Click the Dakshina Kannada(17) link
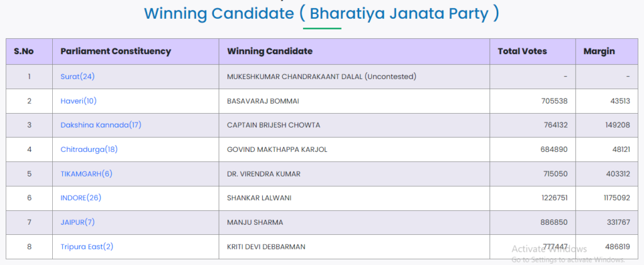644x265 pixels. pos(101,125)
